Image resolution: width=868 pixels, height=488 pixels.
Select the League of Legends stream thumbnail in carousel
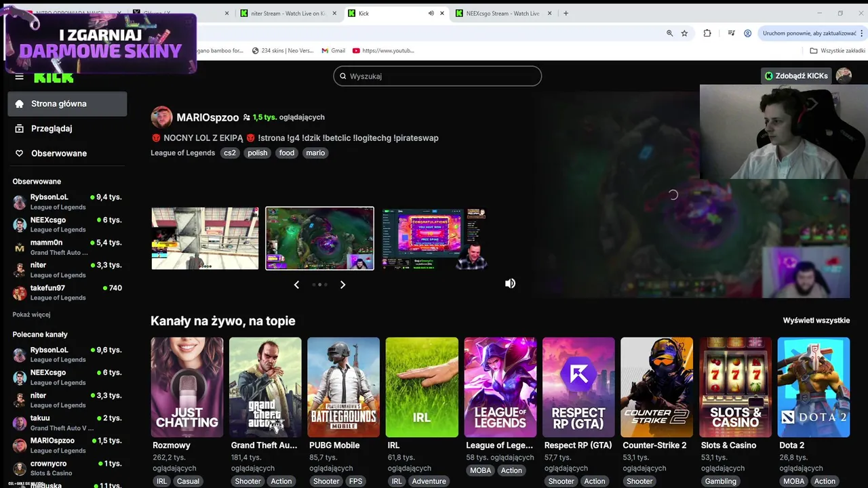point(319,239)
